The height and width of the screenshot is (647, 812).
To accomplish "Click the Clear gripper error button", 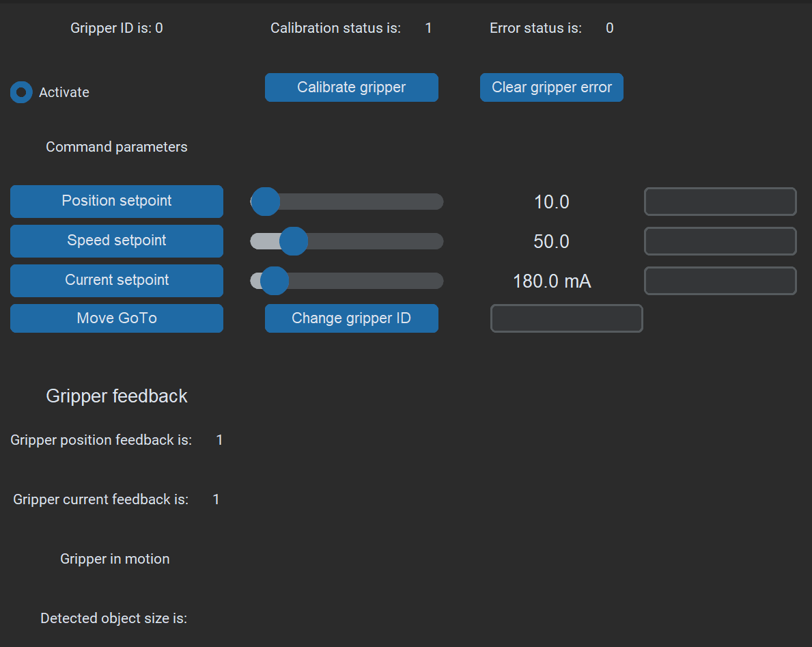I will click(552, 87).
